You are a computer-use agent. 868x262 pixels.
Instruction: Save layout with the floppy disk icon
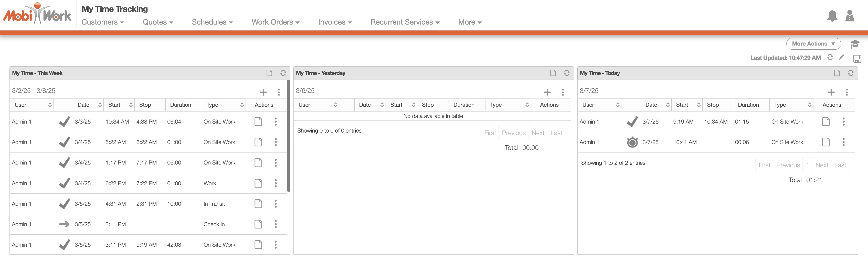tap(857, 59)
